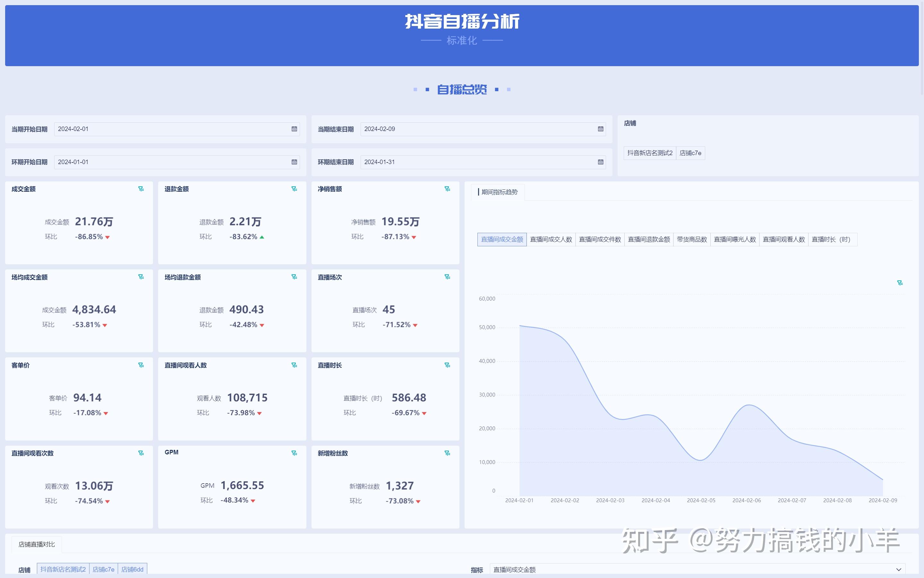Click filter icon on 场均成交金额 card

coord(141,277)
